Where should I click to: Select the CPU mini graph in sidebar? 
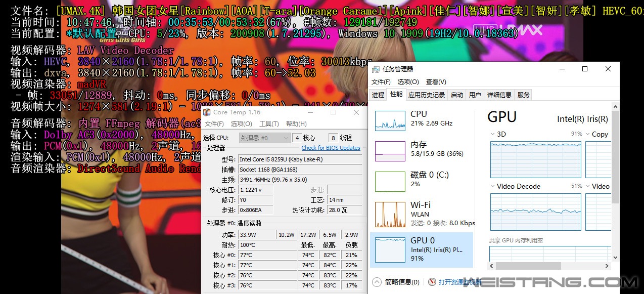390,120
